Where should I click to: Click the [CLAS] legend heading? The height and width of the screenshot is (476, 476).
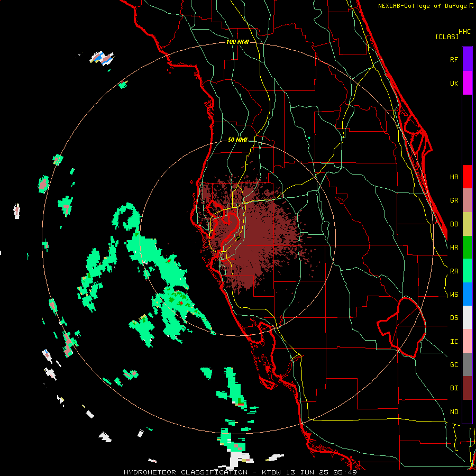447,36
